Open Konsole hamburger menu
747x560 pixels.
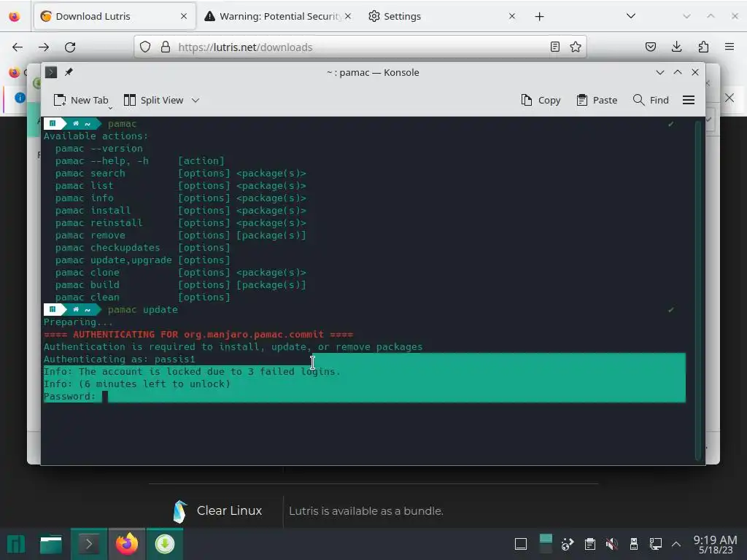689,100
